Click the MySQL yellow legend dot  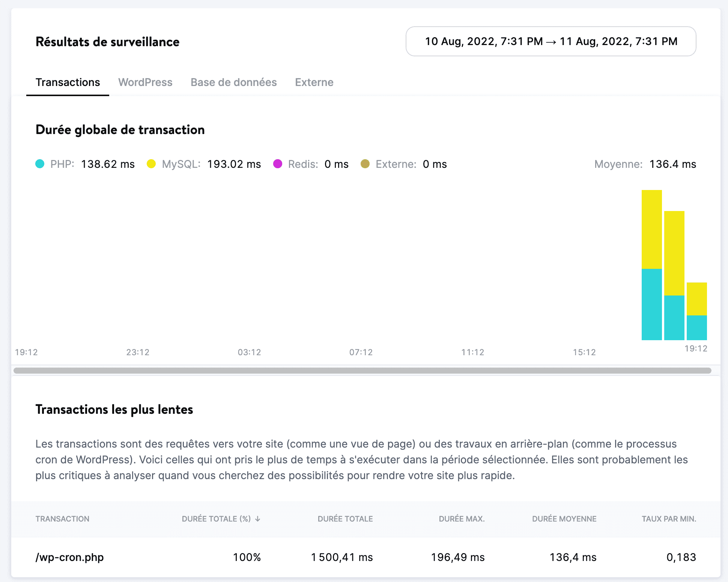click(151, 164)
